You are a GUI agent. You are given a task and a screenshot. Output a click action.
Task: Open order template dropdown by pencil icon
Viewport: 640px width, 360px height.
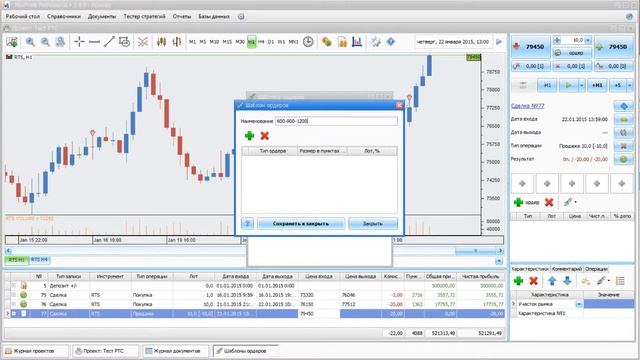pos(576,202)
